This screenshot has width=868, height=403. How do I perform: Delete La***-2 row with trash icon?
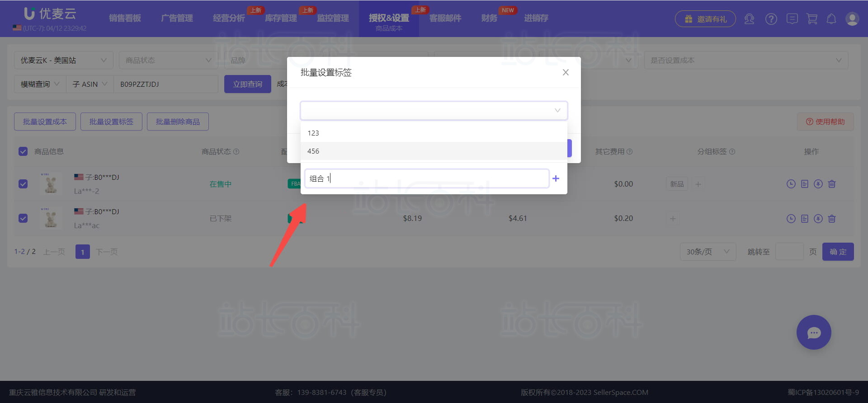click(832, 184)
